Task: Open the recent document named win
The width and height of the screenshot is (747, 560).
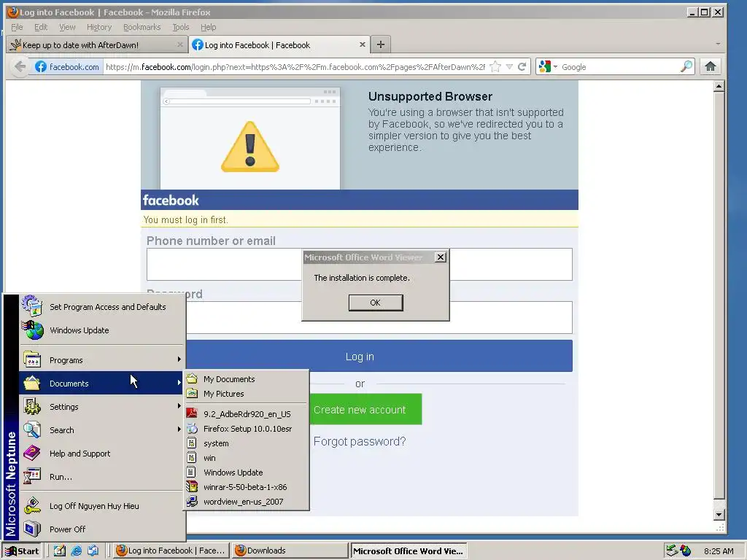Action: [x=247, y=458]
